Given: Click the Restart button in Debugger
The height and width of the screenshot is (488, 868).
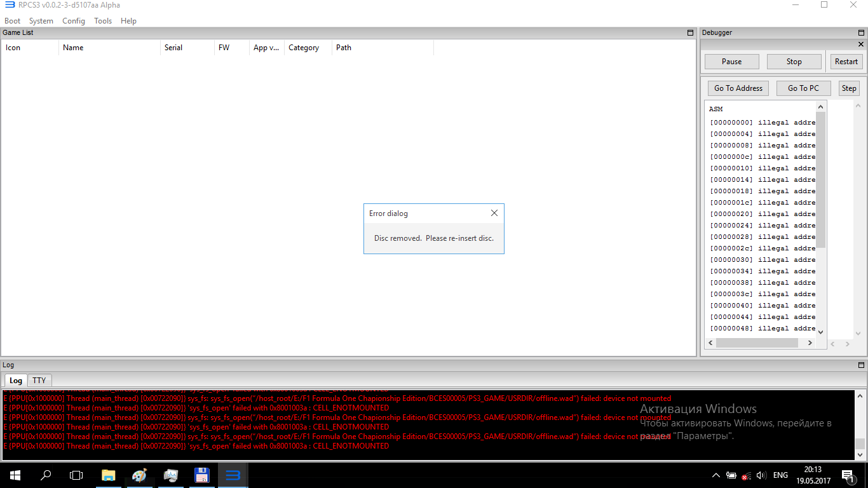Looking at the screenshot, I should coord(846,62).
